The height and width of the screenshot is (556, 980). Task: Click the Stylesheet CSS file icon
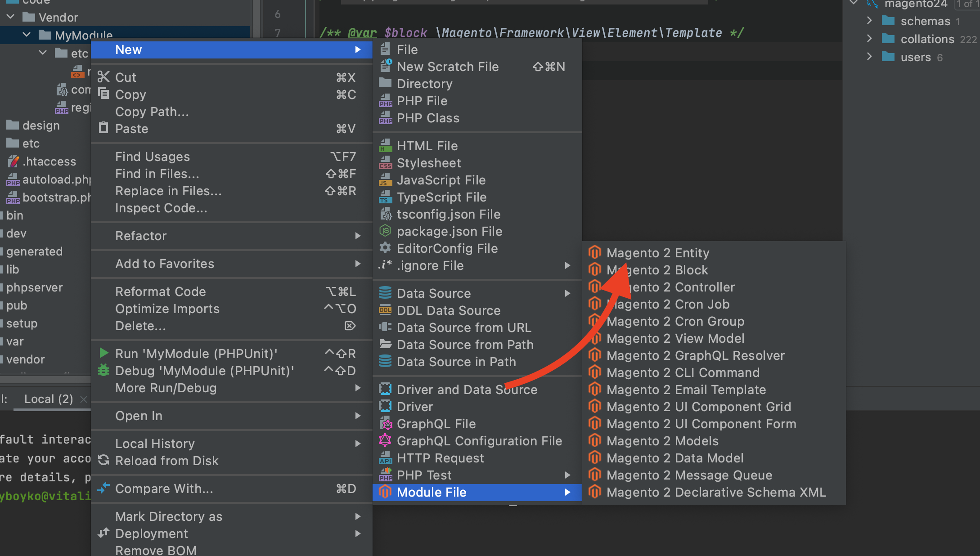click(385, 163)
